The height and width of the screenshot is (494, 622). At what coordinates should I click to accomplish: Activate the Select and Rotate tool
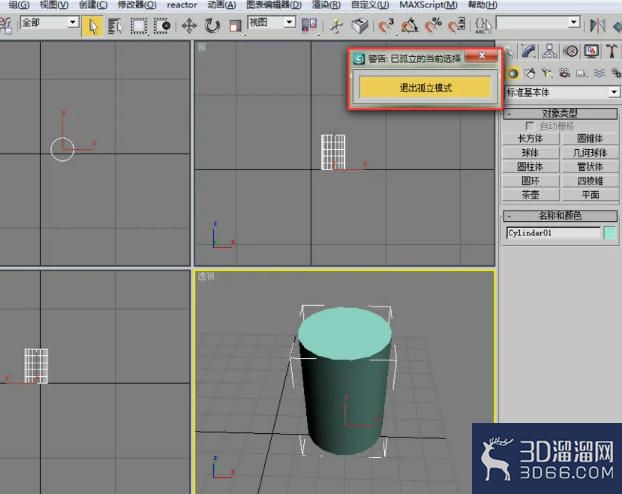(212, 27)
